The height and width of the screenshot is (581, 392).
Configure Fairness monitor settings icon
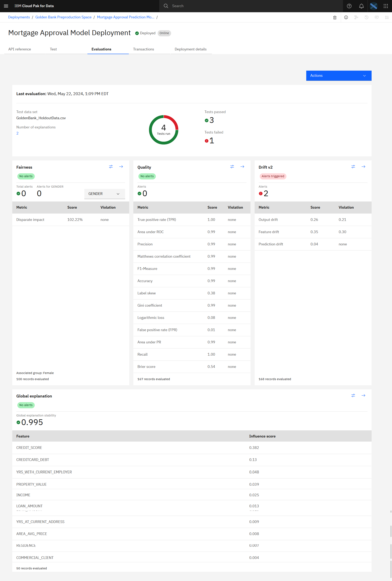click(x=111, y=167)
